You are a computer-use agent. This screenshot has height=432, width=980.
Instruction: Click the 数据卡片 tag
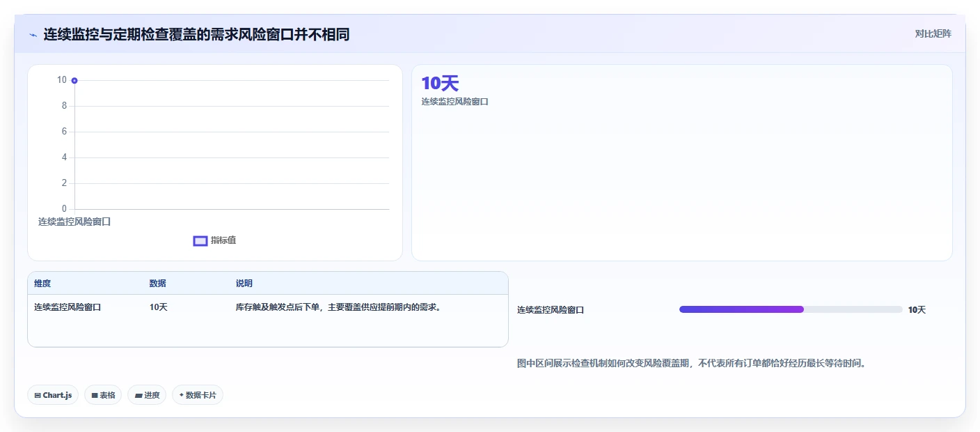point(198,395)
